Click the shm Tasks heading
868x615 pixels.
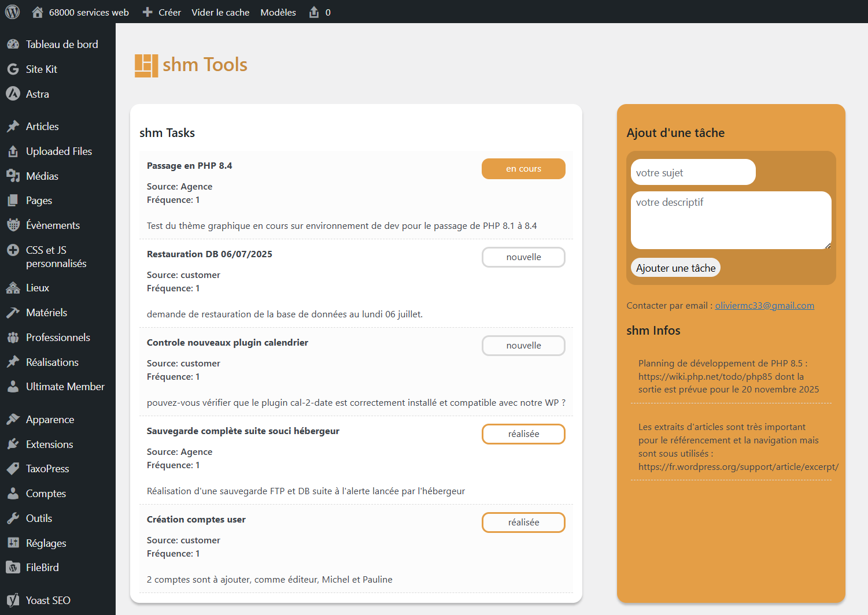(x=167, y=133)
